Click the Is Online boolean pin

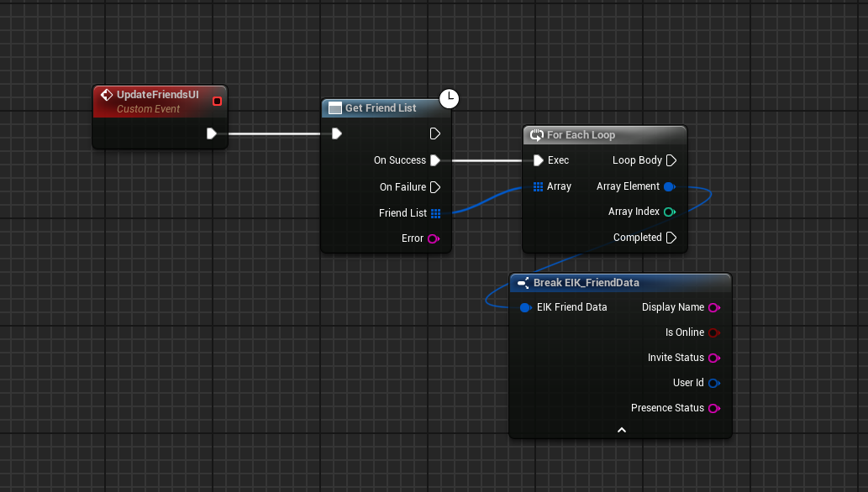(713, 332)
